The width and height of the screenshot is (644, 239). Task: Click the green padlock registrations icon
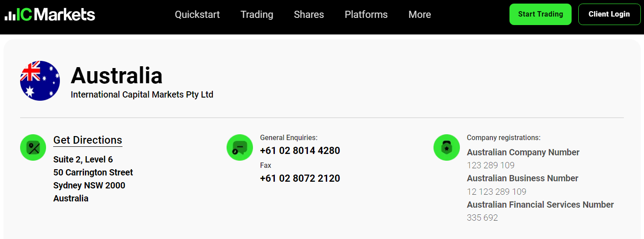(446, 147)
